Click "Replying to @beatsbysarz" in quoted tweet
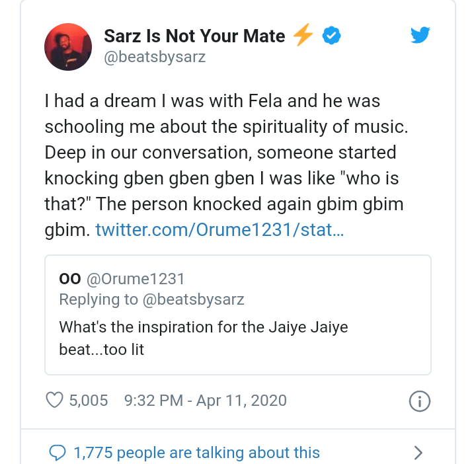Viewport: 476px width, 464px height. 151,299
